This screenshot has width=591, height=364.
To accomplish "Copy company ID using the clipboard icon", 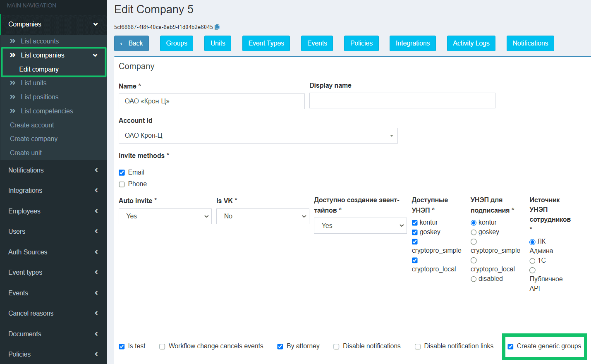I will coord(217,27).
